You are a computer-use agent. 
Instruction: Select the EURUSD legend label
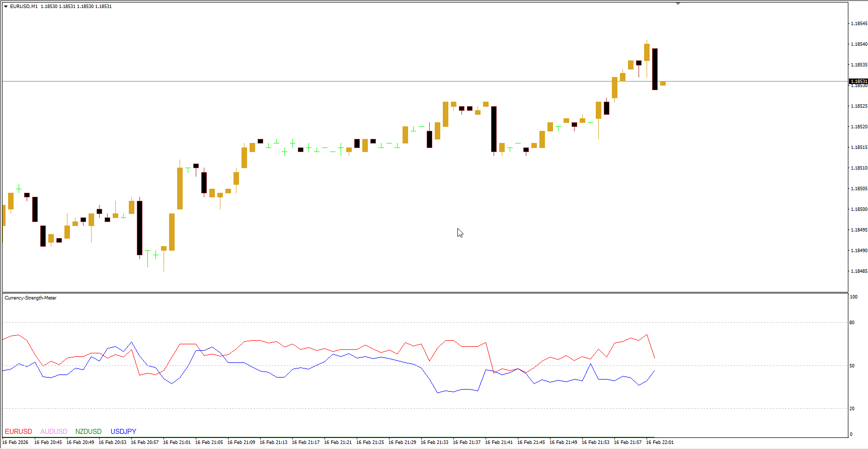[19, 431]
